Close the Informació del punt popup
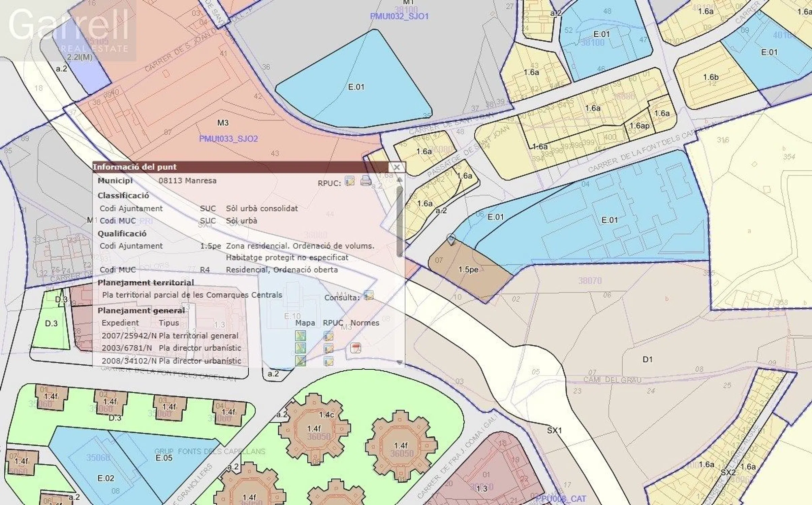 pos(397,167)
